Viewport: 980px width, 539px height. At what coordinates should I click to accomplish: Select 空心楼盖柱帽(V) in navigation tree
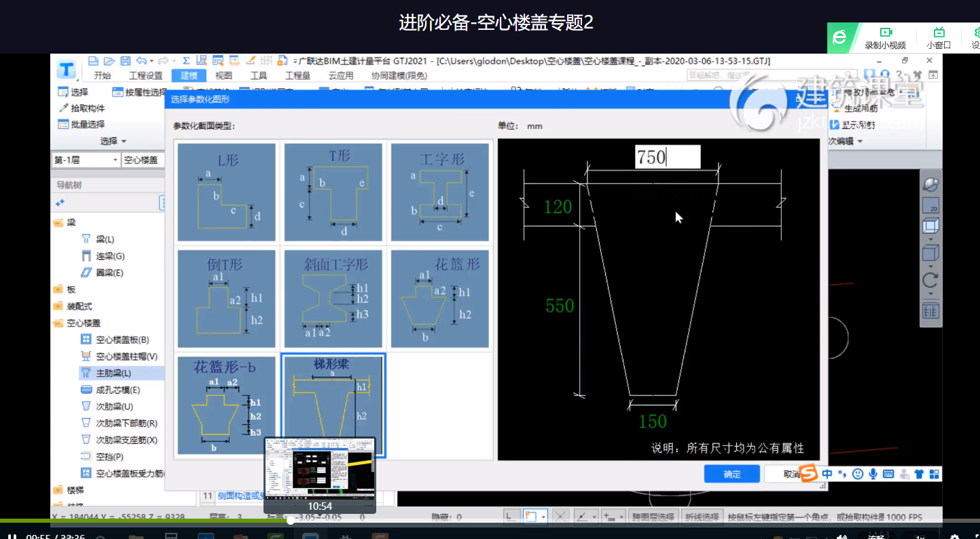point(119,356)
